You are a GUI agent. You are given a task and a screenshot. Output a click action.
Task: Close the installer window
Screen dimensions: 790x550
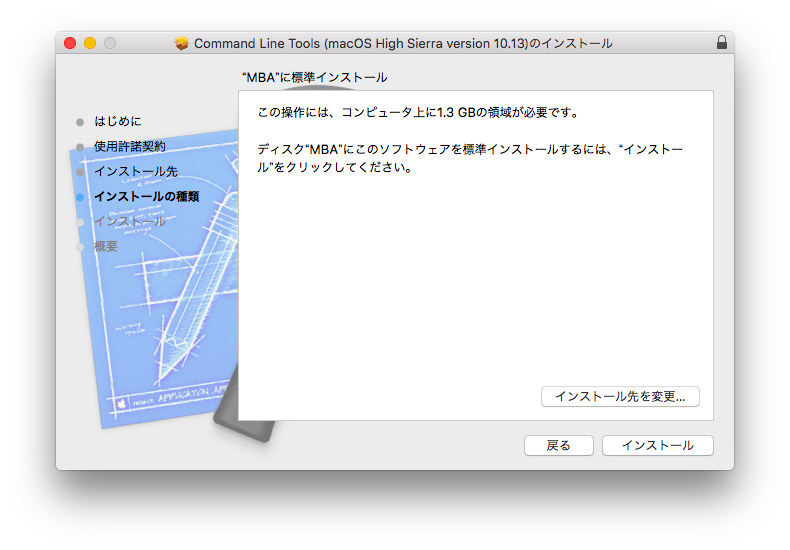[x=70, y=43]
